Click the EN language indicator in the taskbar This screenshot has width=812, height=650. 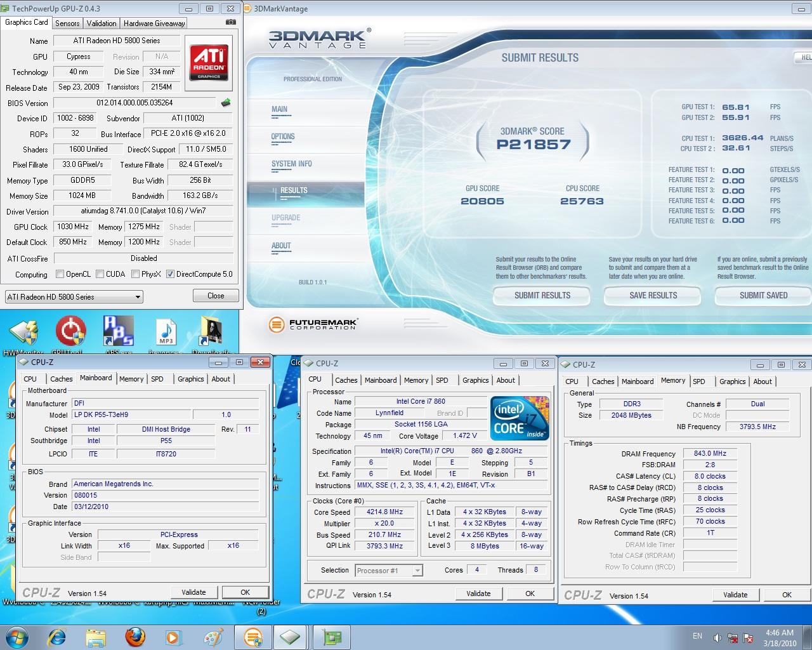[697, 636]
